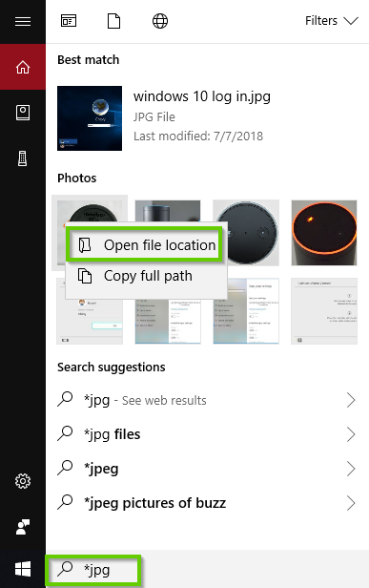Filter results by Apps icon

click(x=69, y=21)
